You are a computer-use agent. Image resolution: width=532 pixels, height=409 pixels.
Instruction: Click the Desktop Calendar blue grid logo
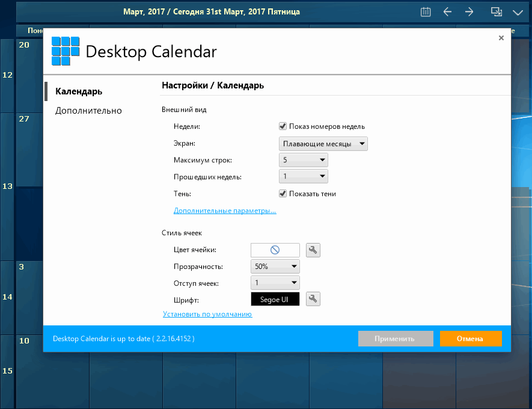pos(66,51)
